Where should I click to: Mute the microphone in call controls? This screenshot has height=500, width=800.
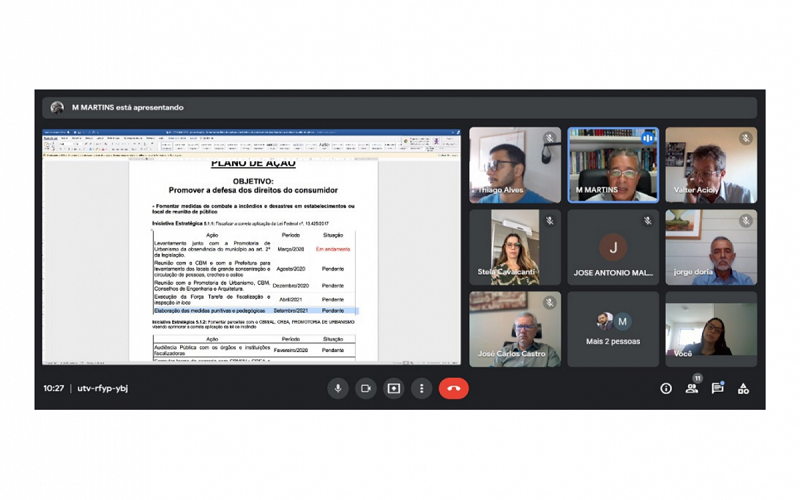338,389
